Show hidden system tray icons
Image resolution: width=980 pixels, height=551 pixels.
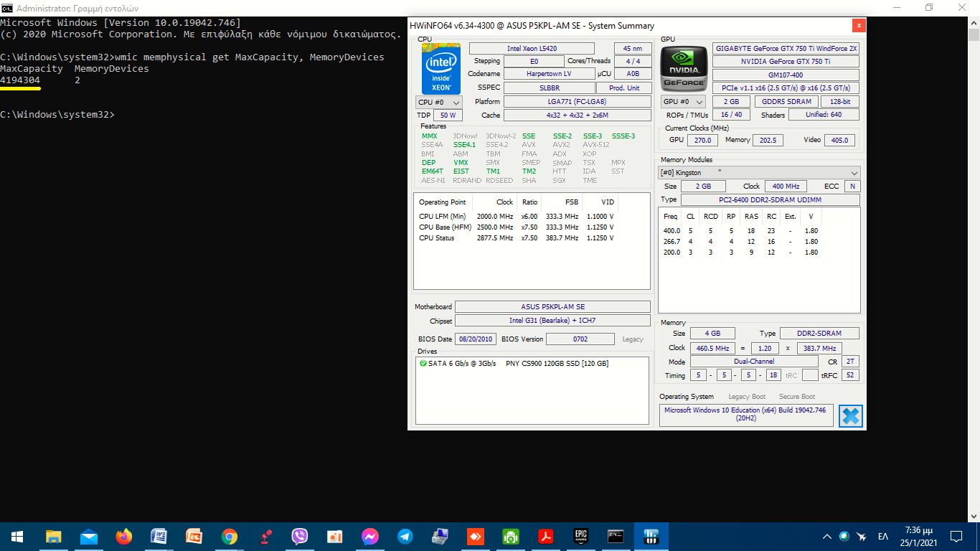point(827,536)
